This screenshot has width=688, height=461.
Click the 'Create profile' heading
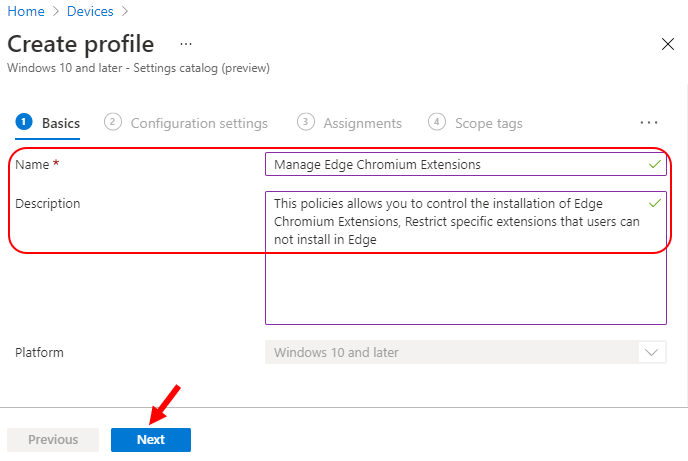[x=81, y=44]
